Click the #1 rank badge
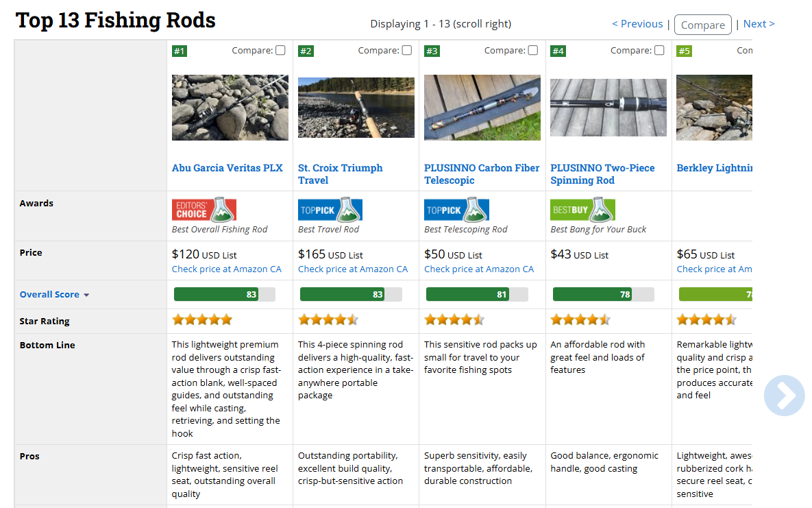812x508 pixels. [x=180, y=51]
